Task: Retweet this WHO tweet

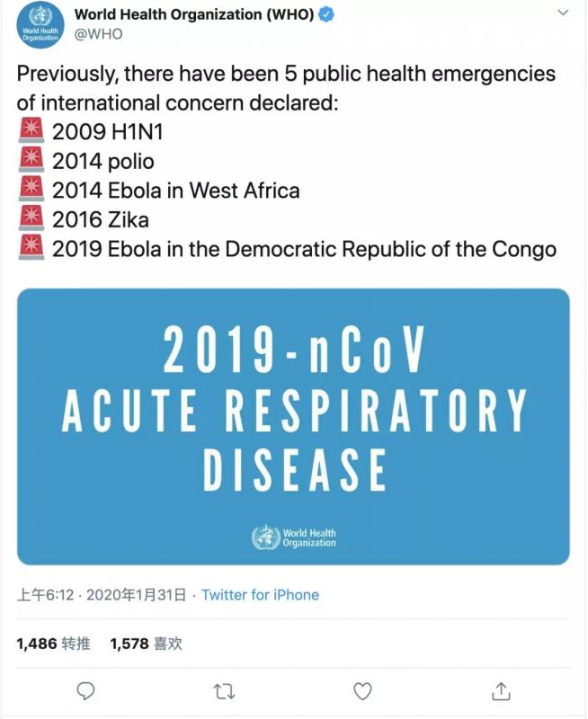Action: click(x=224, y=690)
